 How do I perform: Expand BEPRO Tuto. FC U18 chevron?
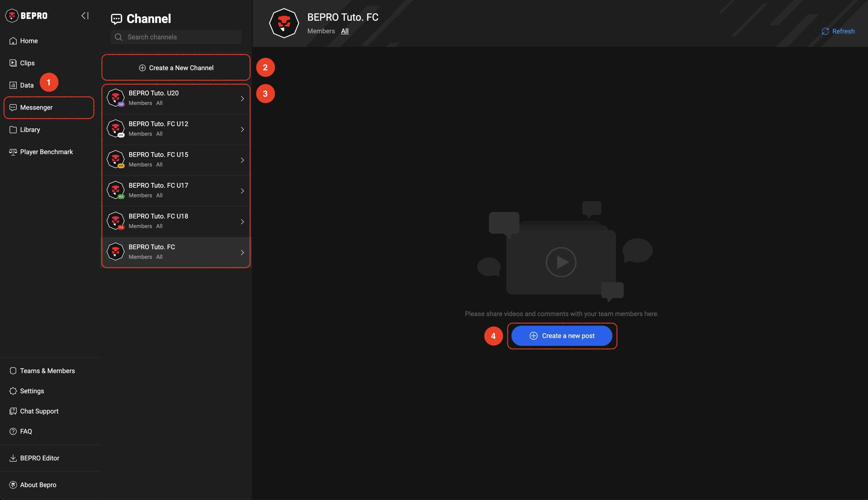coord(242,222)
